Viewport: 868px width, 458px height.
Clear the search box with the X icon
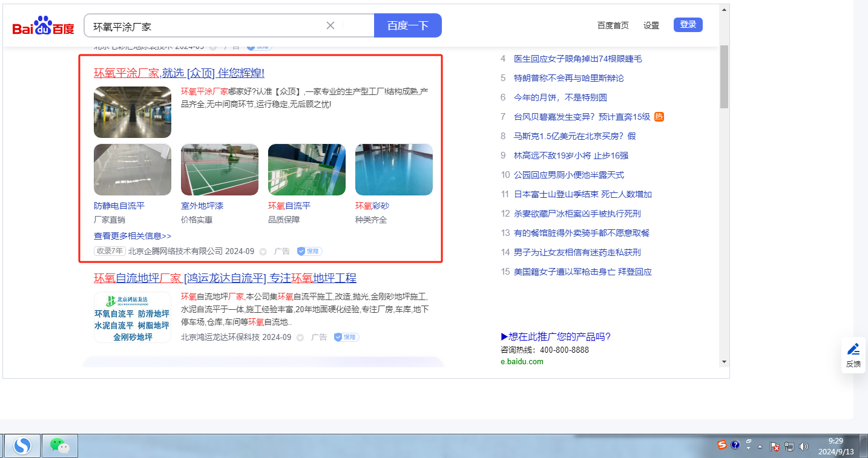[x=330, y=25]
